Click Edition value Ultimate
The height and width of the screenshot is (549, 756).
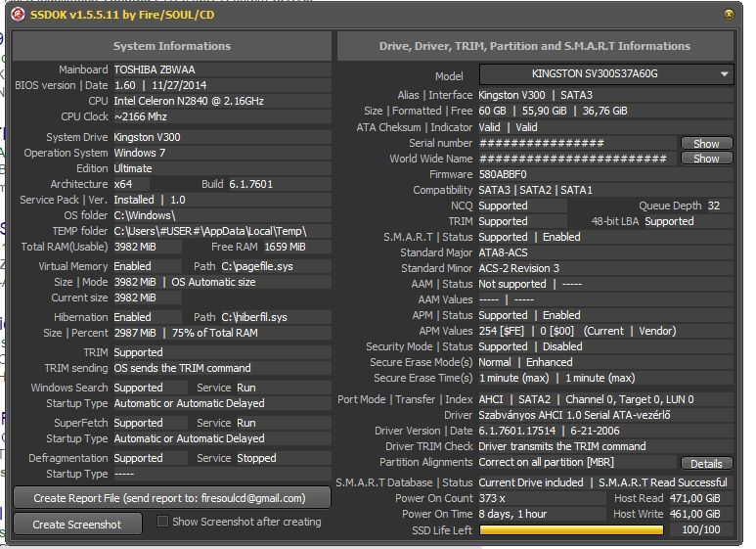(x=133, y=168)
